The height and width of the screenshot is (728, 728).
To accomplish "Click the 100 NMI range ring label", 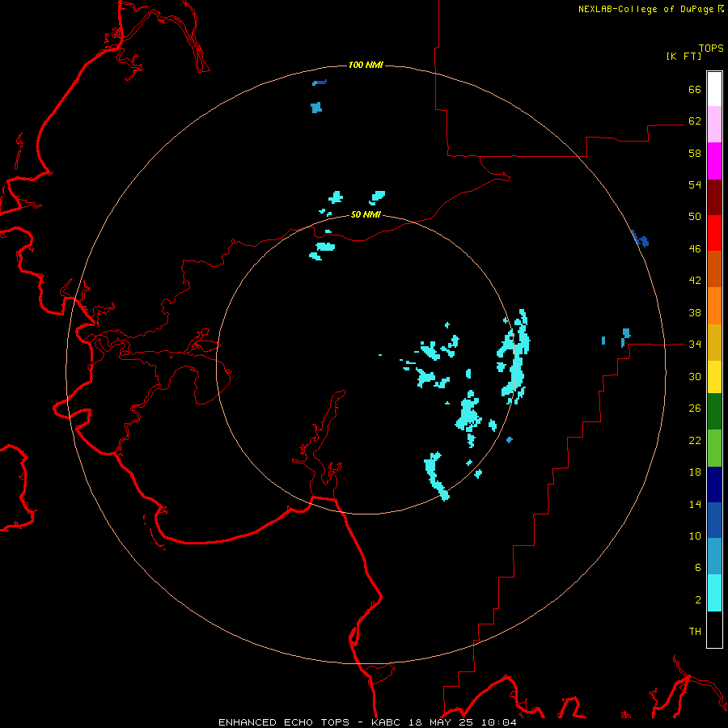I will coord(366,65).
